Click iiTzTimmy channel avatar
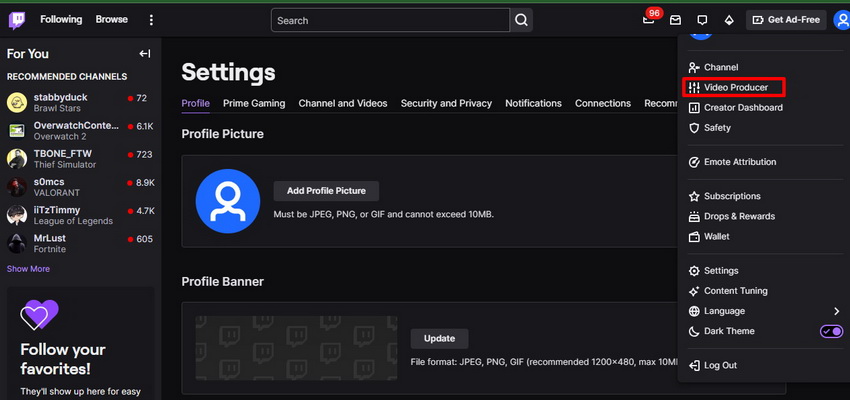Screen dimensions: 850x400 [17, 215]
